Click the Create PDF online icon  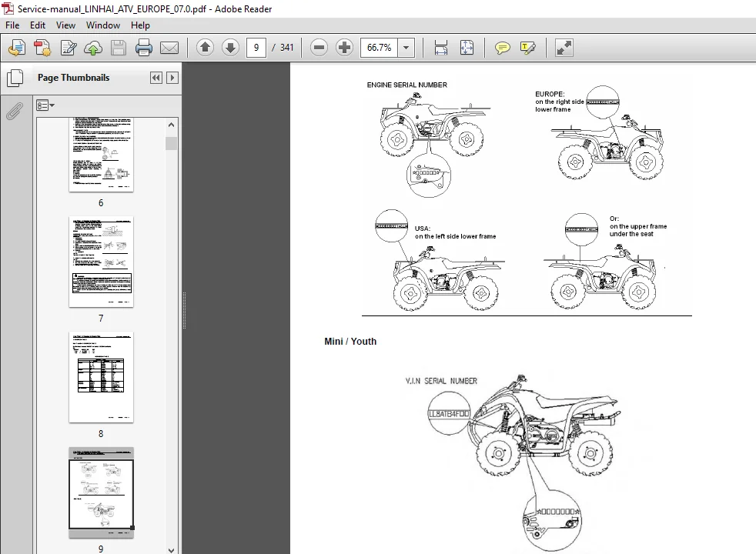tap(17, 48)
